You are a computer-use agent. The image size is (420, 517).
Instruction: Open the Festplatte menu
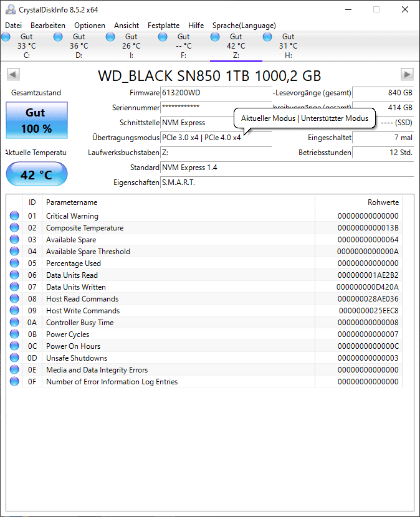[x=164, y=26]
